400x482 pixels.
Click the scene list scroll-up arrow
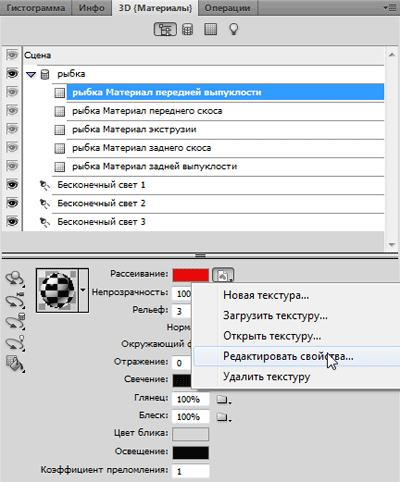(x=392, y=55)
